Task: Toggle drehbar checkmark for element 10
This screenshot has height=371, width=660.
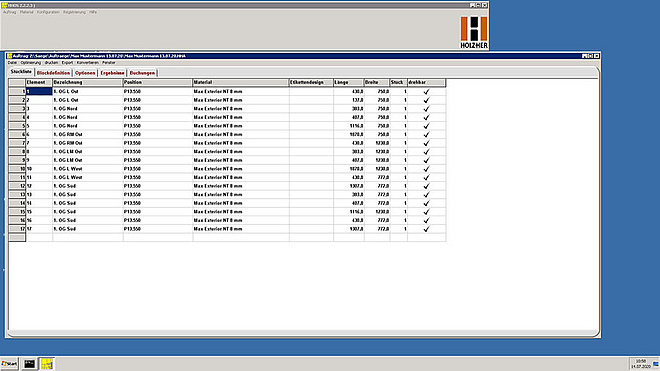Action: coord(426,169)
